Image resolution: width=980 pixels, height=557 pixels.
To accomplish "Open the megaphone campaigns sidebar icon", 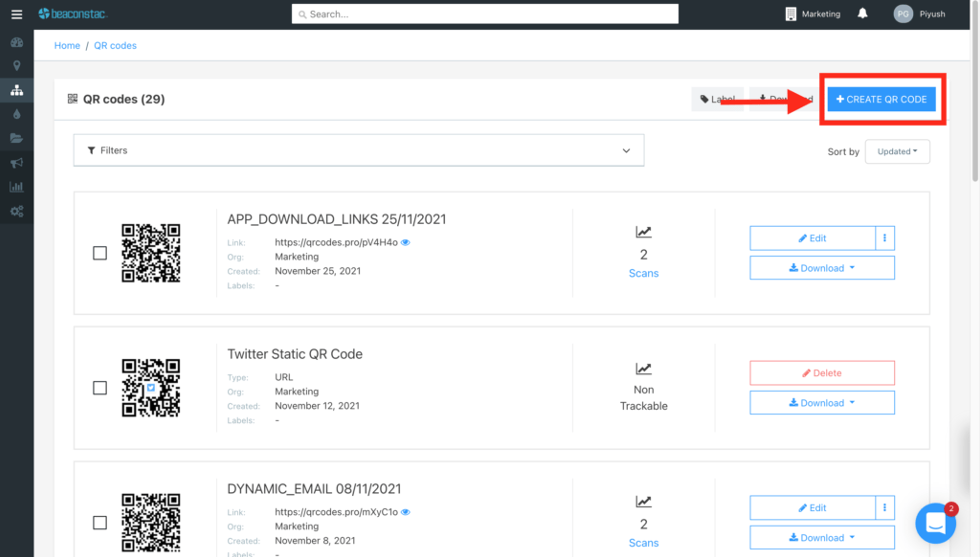I will click(x=16, y=163).
